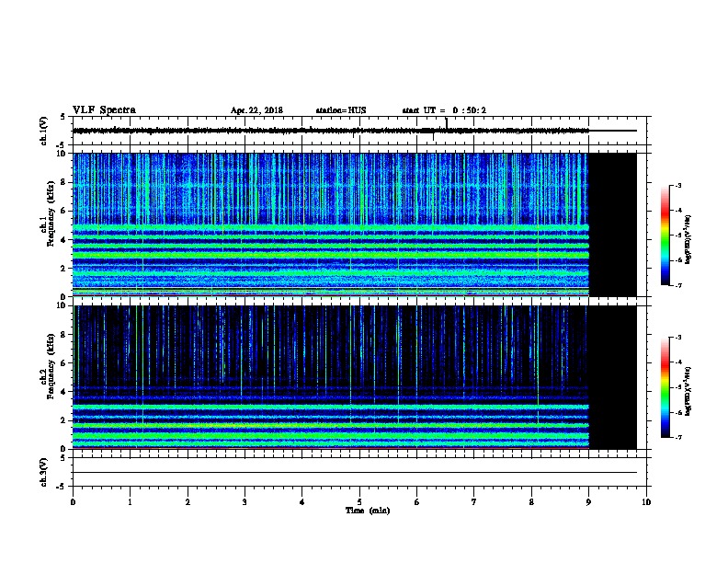Click the upper colorbar's log(PSD) label
The width and height of the screenshot is (728, 563).
coord(688,240)
